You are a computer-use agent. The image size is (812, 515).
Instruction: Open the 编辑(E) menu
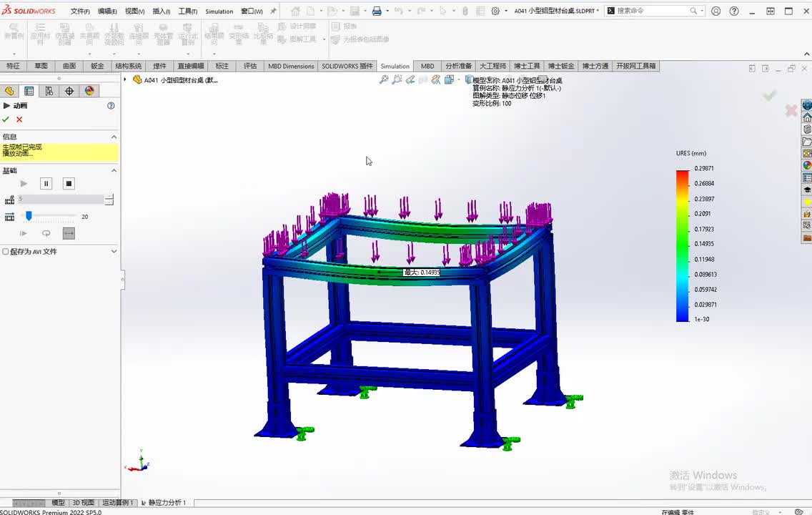(107, 11)
